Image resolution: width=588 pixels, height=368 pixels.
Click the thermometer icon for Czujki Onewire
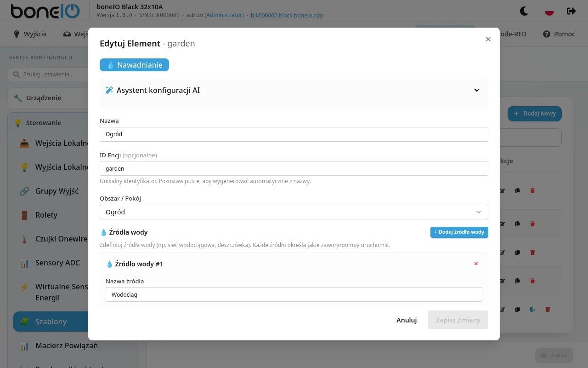24,239
